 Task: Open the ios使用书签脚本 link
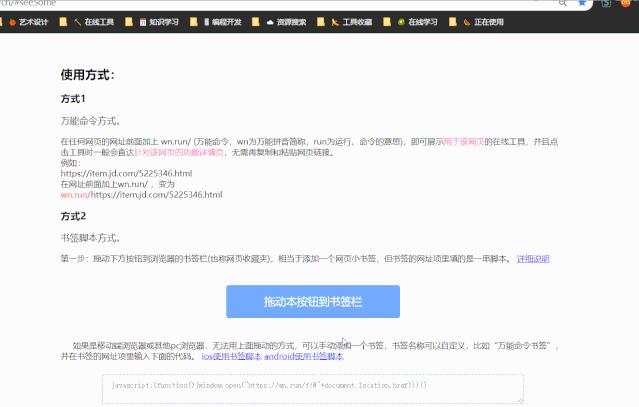click(x=231, y=356)
